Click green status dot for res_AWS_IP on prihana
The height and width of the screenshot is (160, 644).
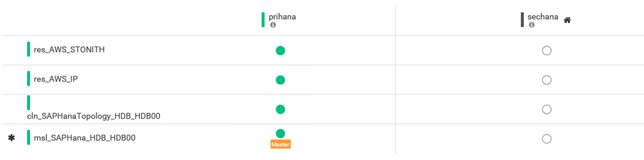[280, 80]
